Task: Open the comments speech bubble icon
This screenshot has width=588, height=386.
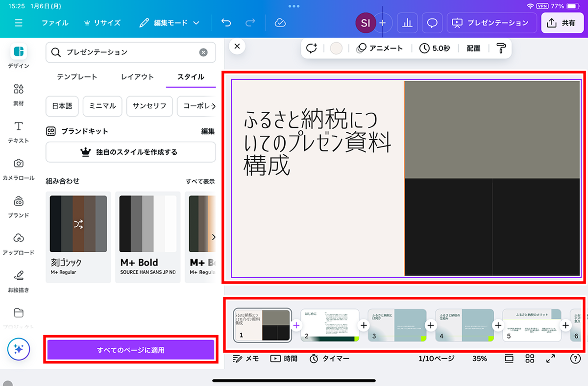Action: point(432,23)
